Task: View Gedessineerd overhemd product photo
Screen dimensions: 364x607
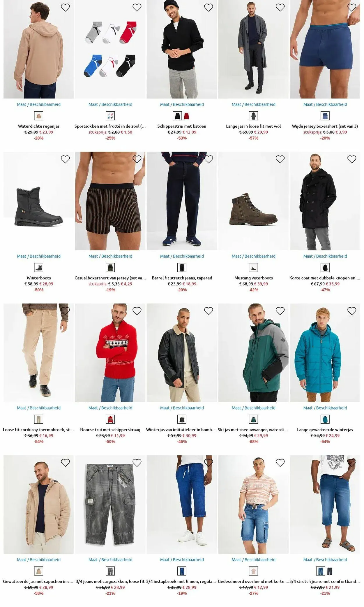Action: coord(253,504)
